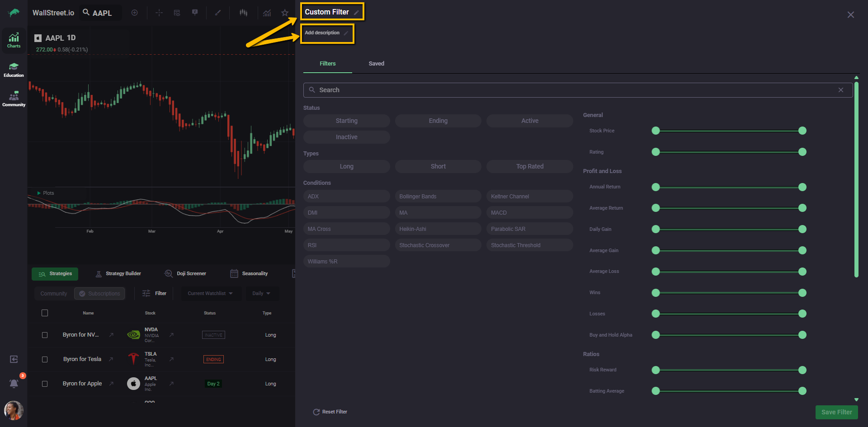
Task: Click the Filter sliders icon
Action: coord(146,293)
